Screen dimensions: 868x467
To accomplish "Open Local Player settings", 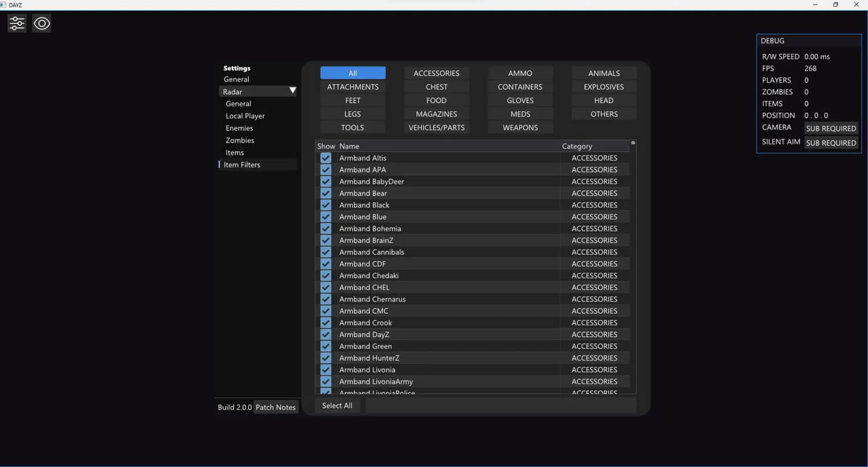I will [x=245, y=116].
